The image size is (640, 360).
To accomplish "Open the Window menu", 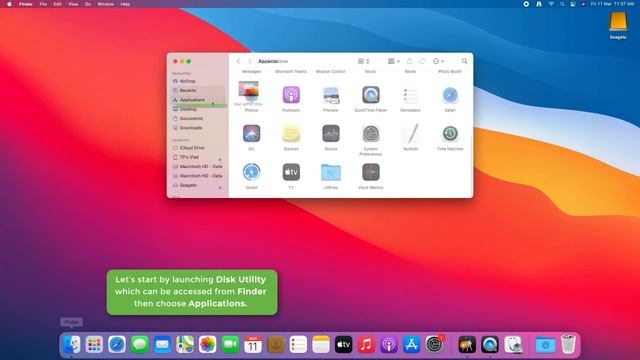I will tap(106, 4).
